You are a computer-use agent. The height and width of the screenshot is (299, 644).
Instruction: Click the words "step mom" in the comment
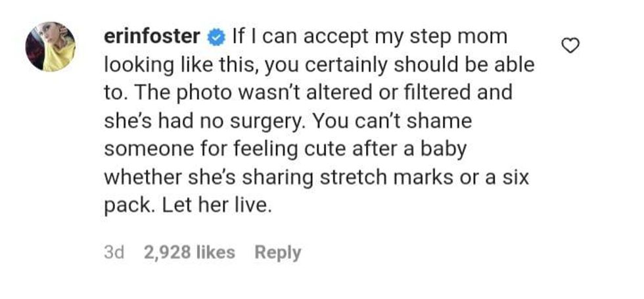[x=462, y=37]
